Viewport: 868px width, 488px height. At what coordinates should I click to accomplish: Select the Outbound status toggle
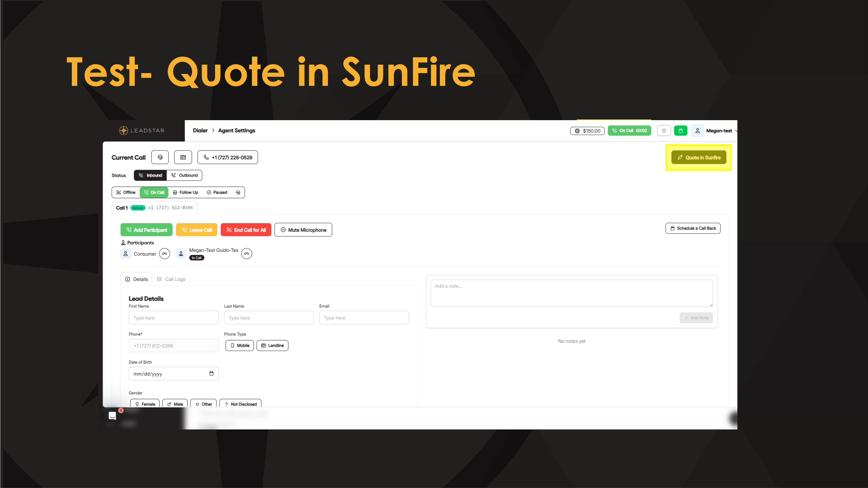coord(184,175)
